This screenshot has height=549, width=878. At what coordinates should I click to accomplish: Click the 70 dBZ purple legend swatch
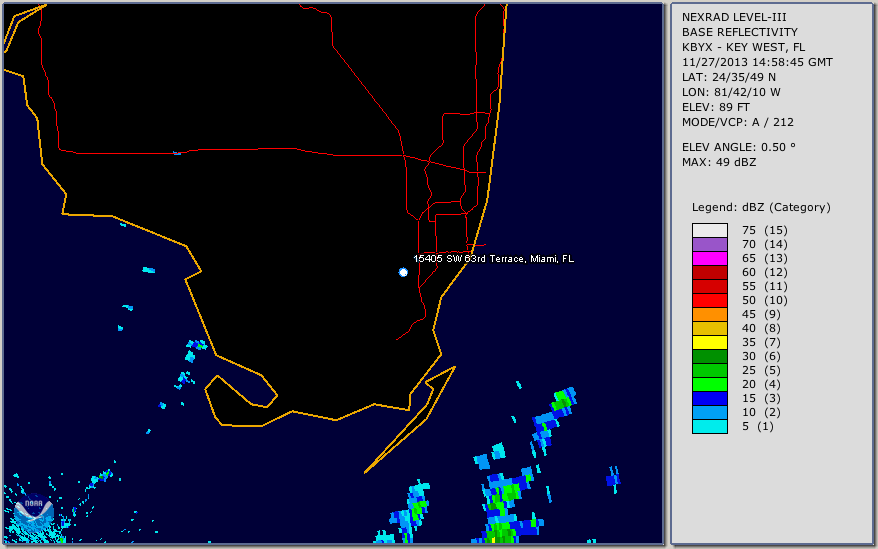point(709,244)
